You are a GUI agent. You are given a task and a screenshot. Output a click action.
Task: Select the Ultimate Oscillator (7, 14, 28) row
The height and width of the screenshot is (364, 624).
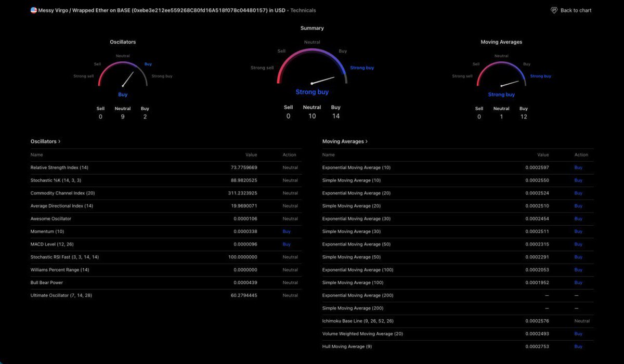pyautogui.click(x=166, y=295)
